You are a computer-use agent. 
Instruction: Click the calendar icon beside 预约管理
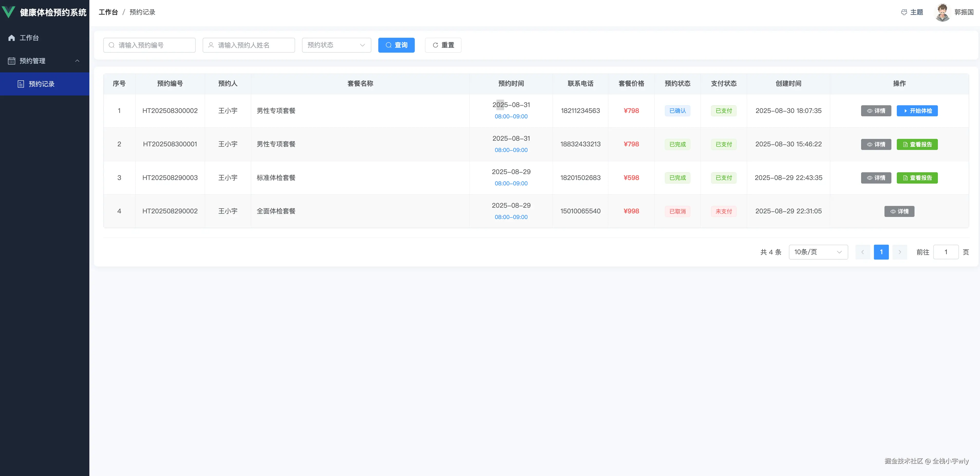point(11,61)
